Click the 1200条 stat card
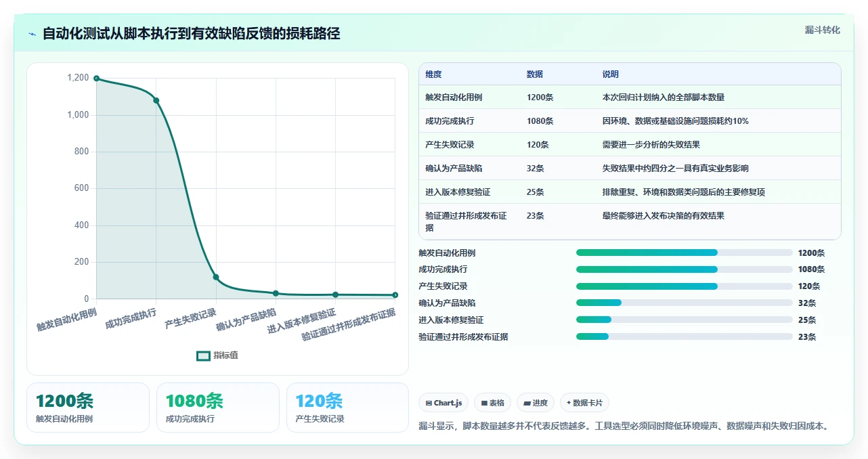The height and width of the screenshot is (459, 868). point(88,408)
